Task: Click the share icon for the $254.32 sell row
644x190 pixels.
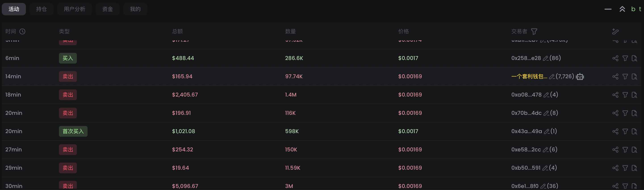Action: (x=615, y=150)
